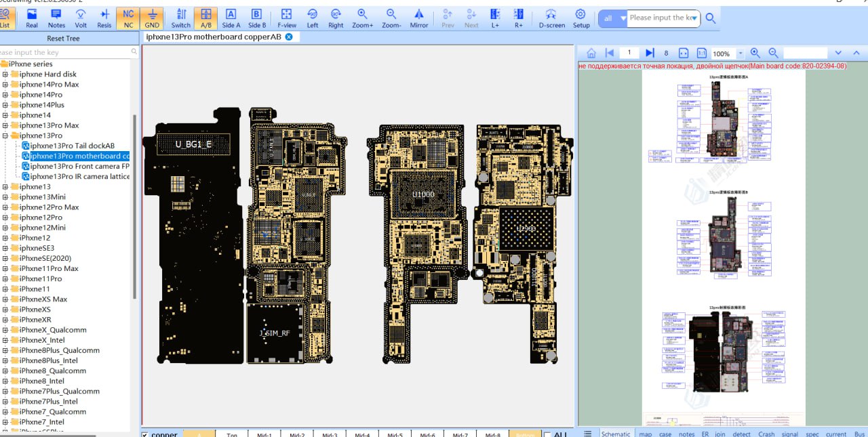This screenshot has width=868, height=437.
Task: Click the Switch toolbar icon
Action: click(x=181, y=18)
